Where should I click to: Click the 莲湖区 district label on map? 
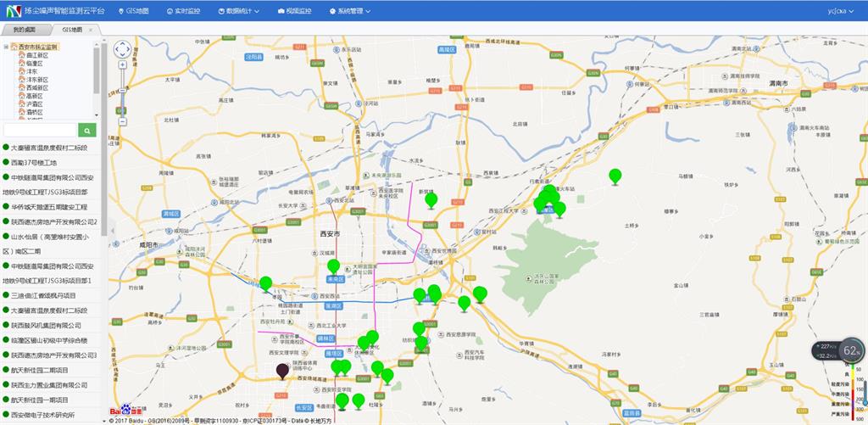coord(334,306)
